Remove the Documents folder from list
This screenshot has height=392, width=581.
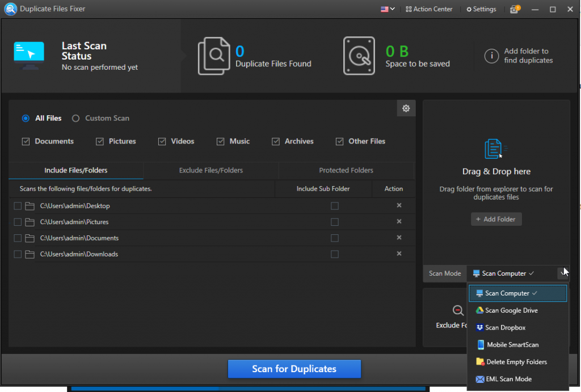(399, 238)
